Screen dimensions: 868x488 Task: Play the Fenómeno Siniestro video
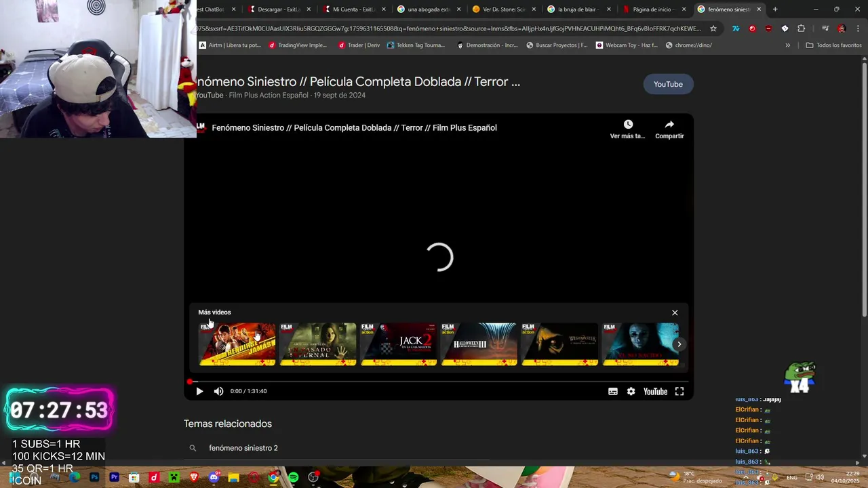click(199, 391)
